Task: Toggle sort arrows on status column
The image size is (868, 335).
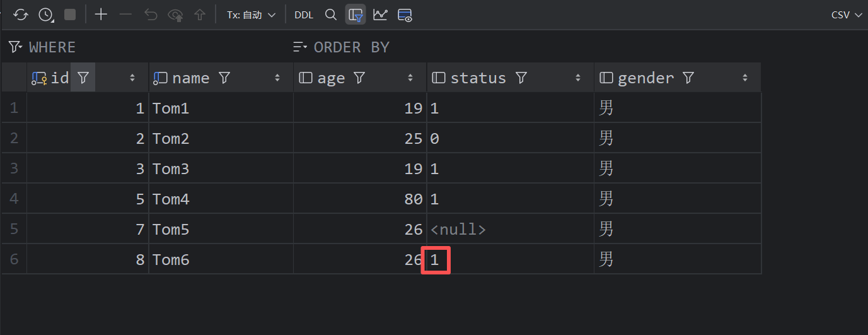Action: click(578, 78)
